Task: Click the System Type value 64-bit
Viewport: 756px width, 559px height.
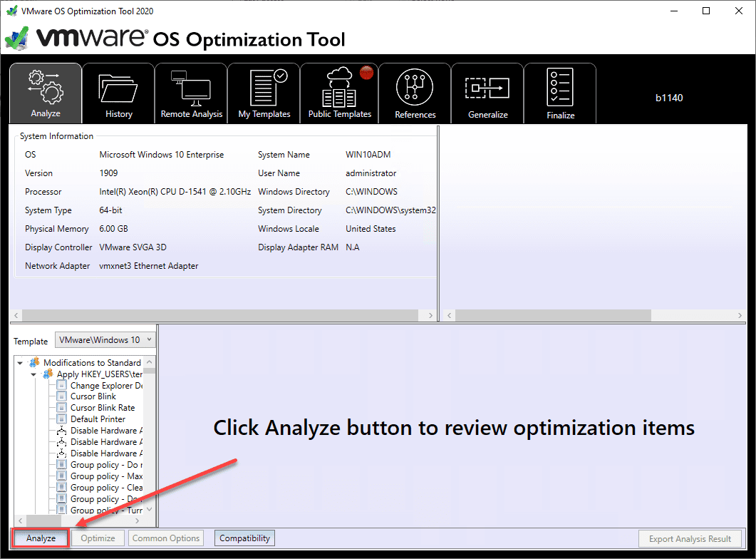Action: click(x=110, y=210)
